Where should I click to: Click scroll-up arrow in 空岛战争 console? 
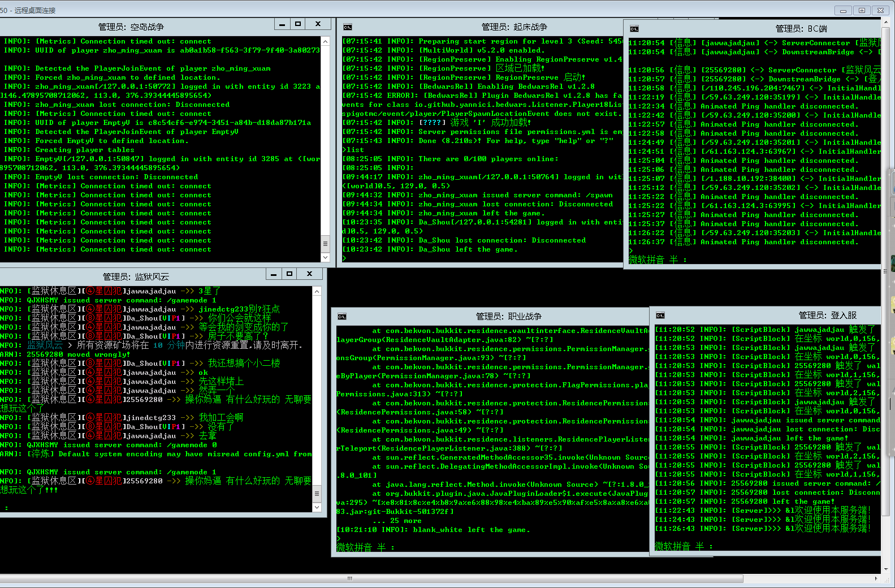[x=325, y=41]
